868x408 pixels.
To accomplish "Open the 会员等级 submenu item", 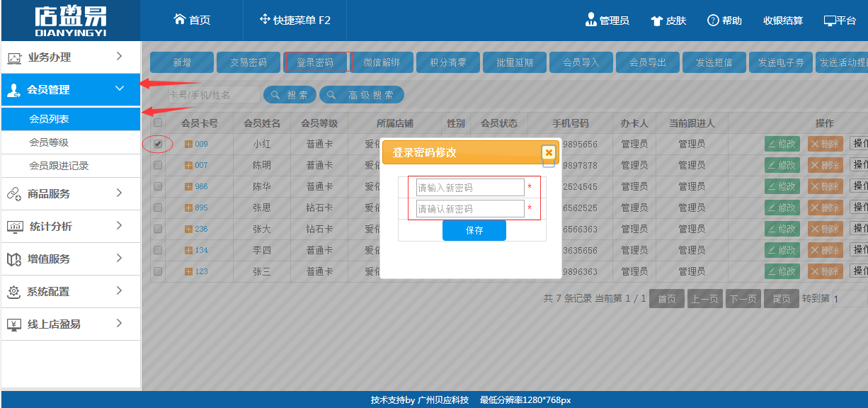I will coord(71,142).
